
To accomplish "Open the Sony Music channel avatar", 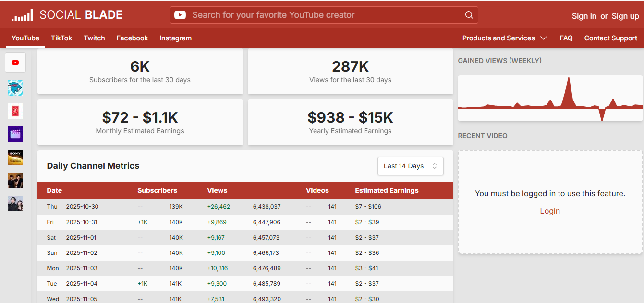I will click(x=15, y=157).
